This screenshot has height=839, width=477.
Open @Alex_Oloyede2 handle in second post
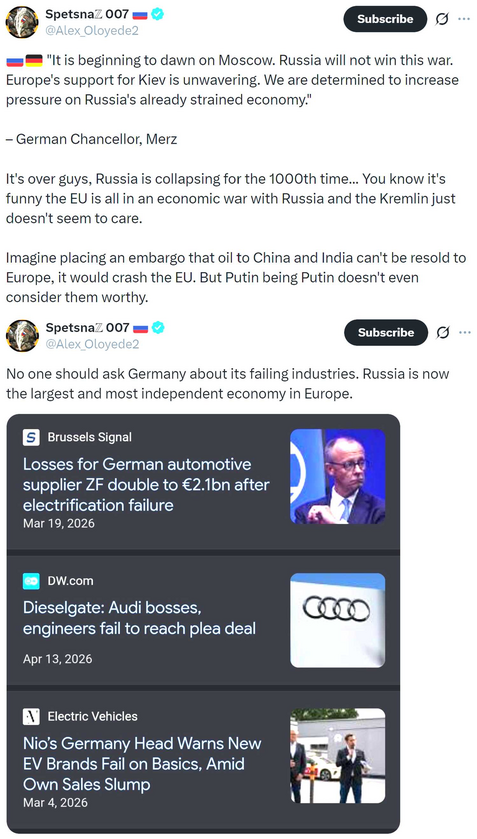pyautogui.click(x=92, y=345)
